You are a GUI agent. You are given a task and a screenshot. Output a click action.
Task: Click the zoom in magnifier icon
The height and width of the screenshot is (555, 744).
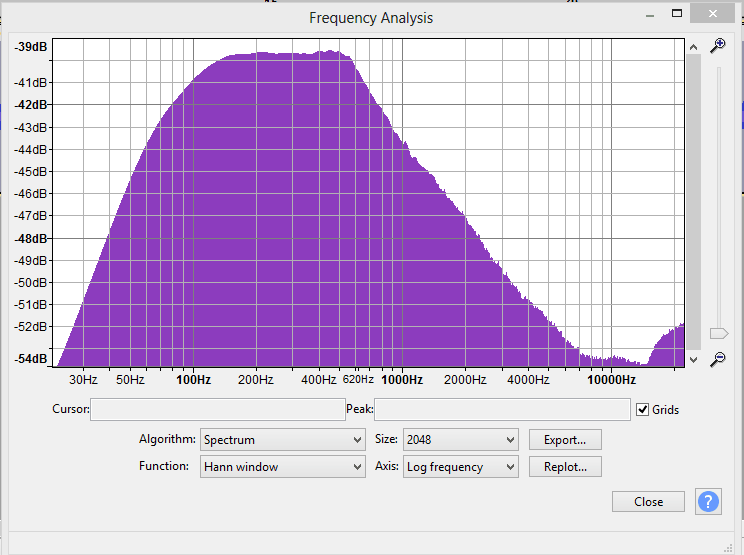[x=717, y=46]
